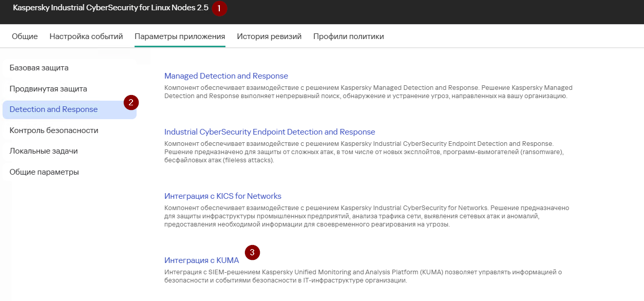Click Интеграция с KICS for Networks link
This screenshot has width=644, height=301.
223,196
